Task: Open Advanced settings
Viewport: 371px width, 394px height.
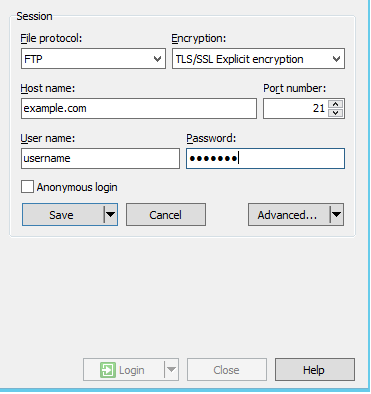Action: (x=289, y=215)
